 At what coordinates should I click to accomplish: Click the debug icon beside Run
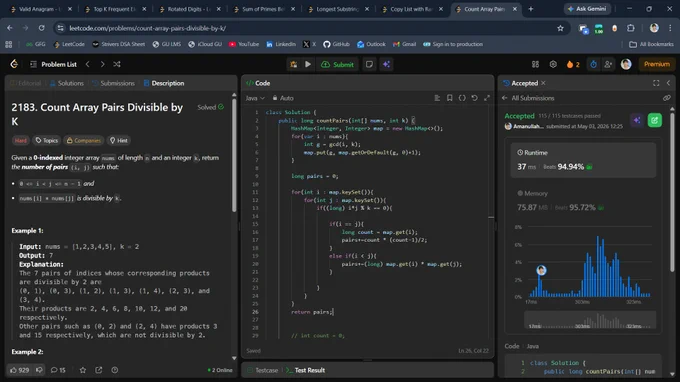(x=294, y=64)
